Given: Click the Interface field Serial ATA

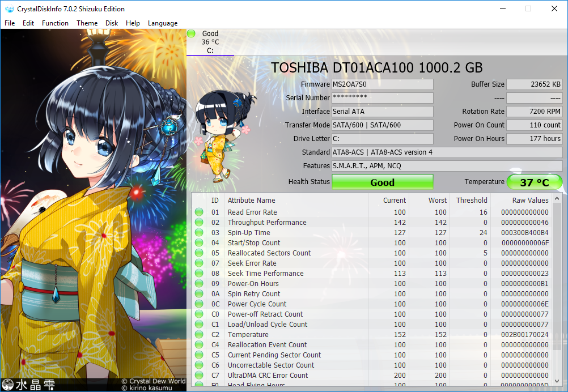Looking at the screenshot, I should coord(383,112).
